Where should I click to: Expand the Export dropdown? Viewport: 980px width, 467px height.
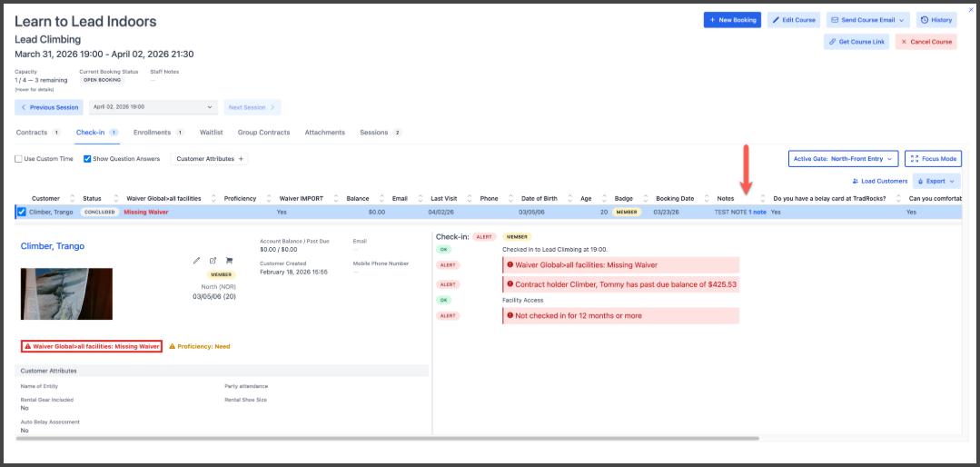936,181
